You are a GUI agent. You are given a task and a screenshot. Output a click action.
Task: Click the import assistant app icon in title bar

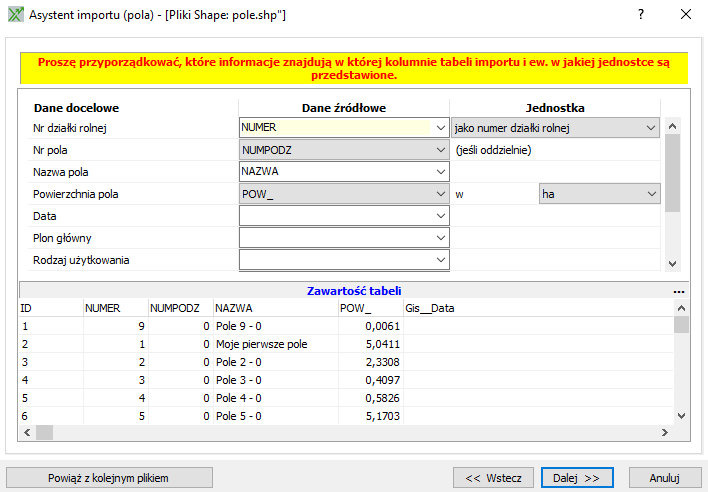pos(16,14)
